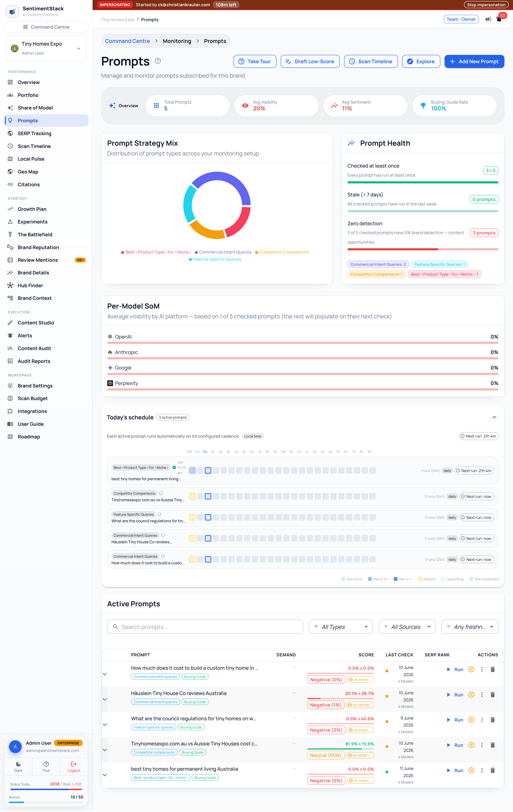Screen dimensions: 513x812
Task: Pause the Häuslein Tiny House Co reviews prompt
Action: point(471,695)
